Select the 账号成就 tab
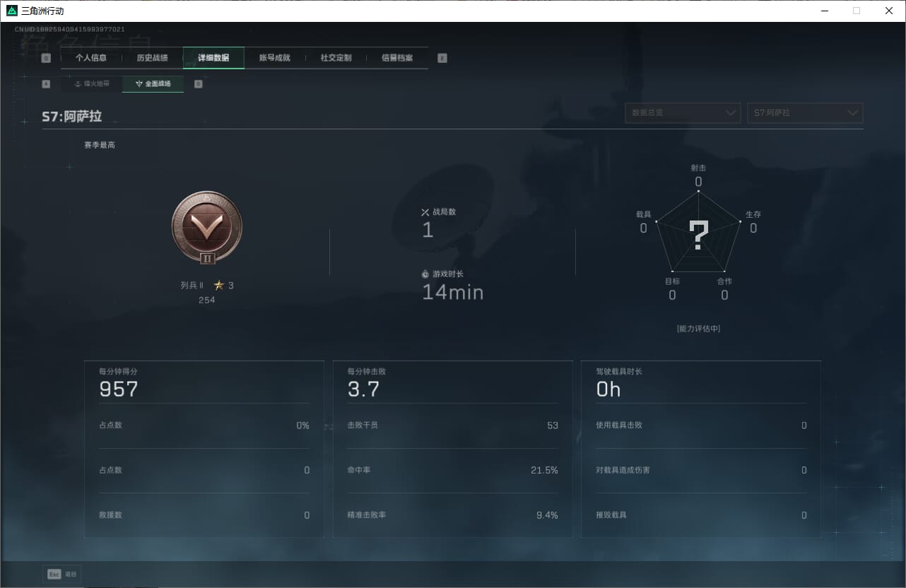The image size is (906, 588). tap(275, 58)
